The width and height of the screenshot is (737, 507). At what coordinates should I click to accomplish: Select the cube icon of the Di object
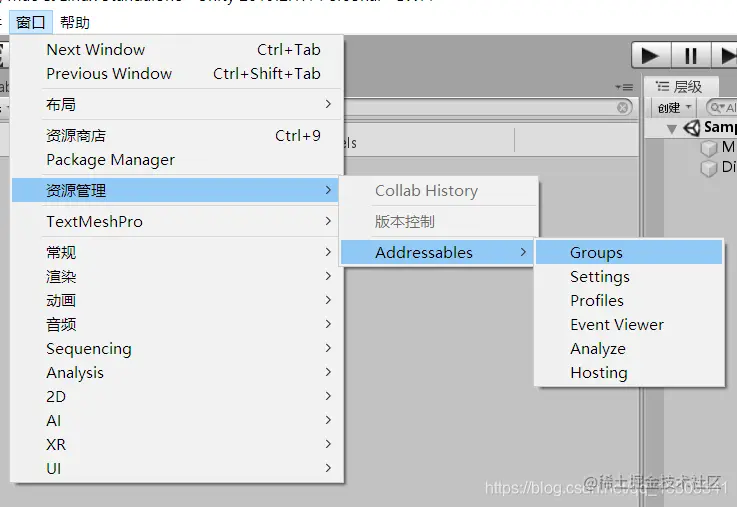tap(709, 168)
